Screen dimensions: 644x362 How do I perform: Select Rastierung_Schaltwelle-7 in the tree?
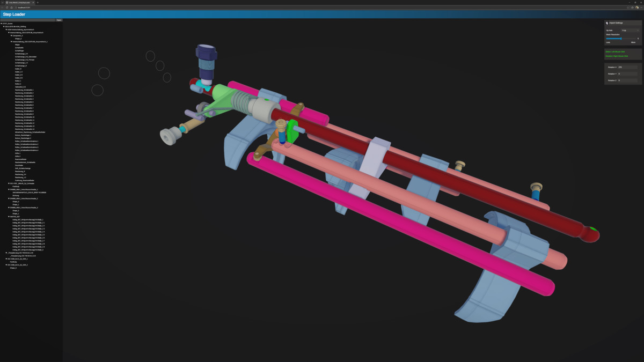click(24, 108)
